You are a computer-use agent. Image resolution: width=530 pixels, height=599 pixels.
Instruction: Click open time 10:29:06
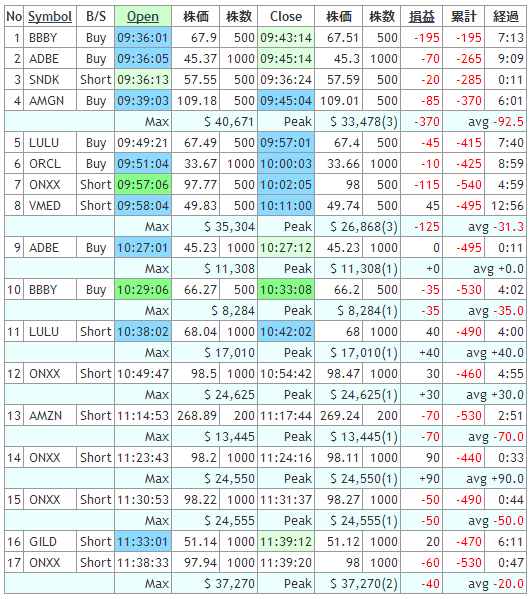pos(143,290)
